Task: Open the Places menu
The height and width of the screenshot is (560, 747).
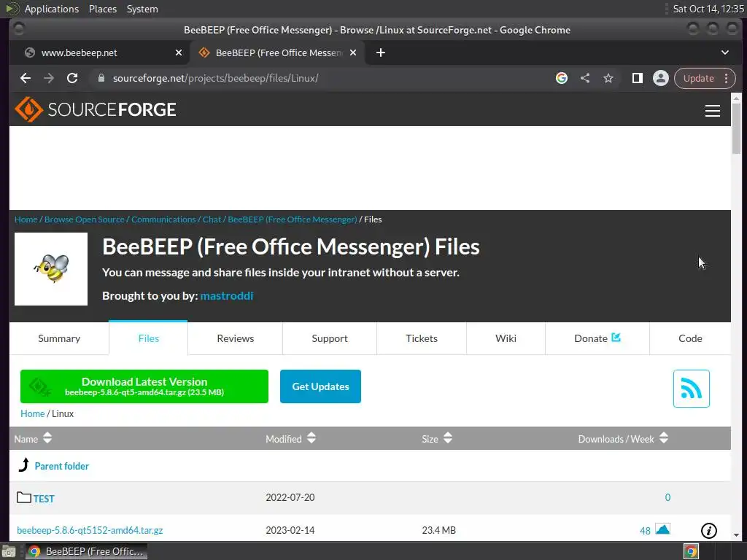Action: pyautogui.click(x=102, y=9)
